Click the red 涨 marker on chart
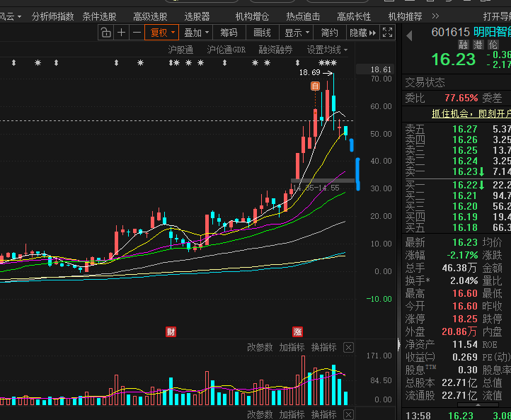511x420 pixels. pyautogui.click(x=297, y=332)
